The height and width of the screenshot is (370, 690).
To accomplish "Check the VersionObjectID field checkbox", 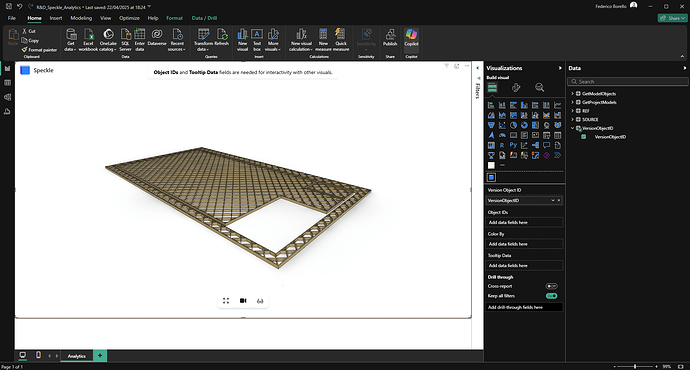I will [x=584, y=137].
